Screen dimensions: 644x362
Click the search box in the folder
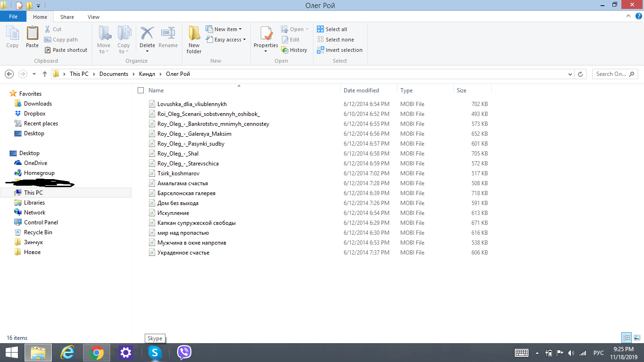click(x=613, y=74)
